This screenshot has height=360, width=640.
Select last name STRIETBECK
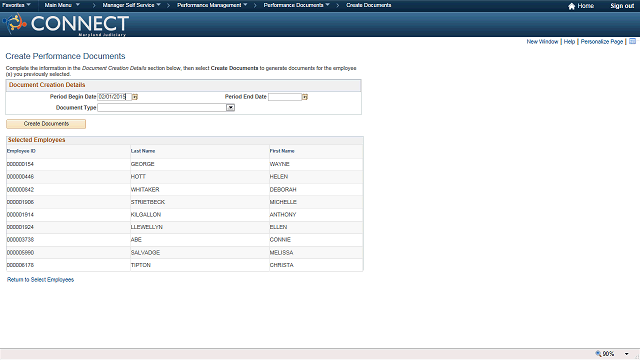148,202
